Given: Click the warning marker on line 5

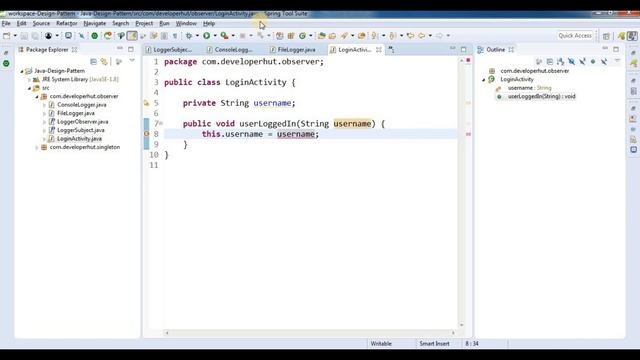Looking at the screenshot, I should click(x=147, y=103).
